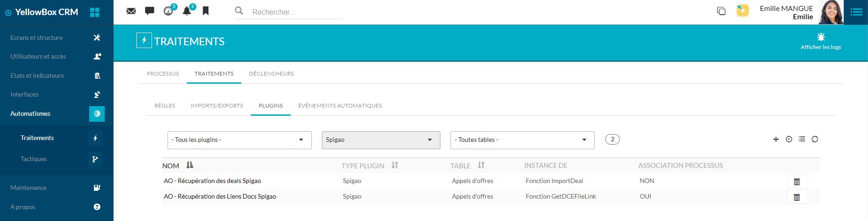Delete the Récupération des deals Spigao row
Image resolution: width=868 pixels, height=221 pixels.
797,182
